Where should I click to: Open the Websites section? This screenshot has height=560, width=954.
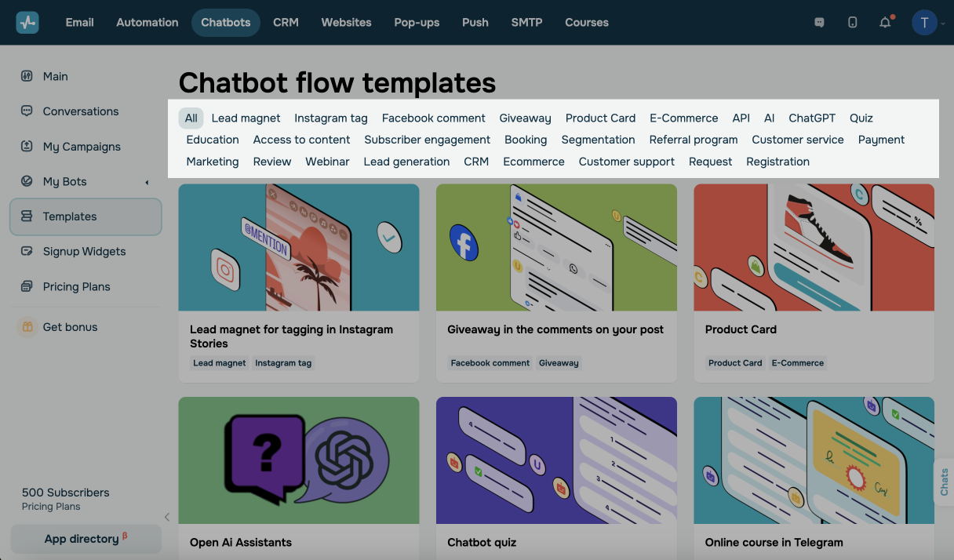click(x=347, y=22)
